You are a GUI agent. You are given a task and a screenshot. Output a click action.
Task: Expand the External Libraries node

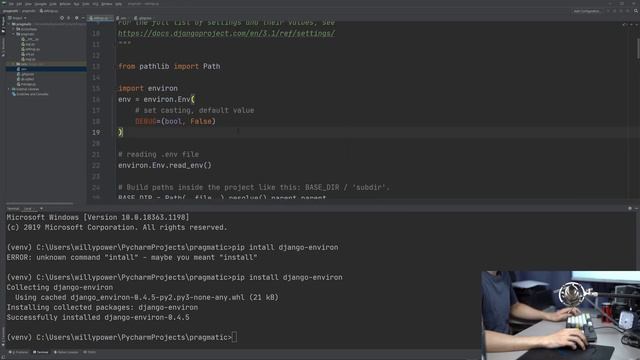click(9, 89)
